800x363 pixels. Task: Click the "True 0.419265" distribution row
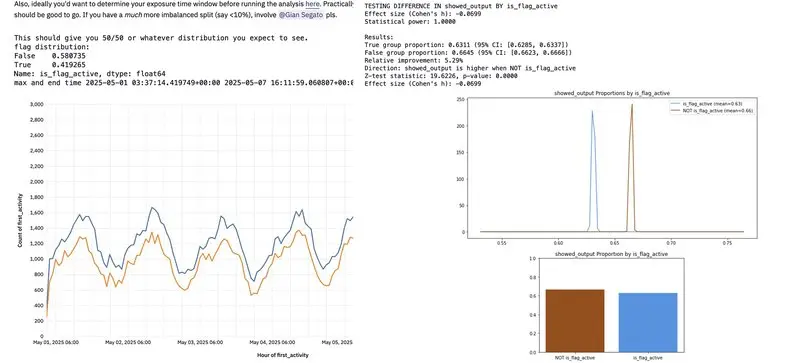(x=50, y=65)
